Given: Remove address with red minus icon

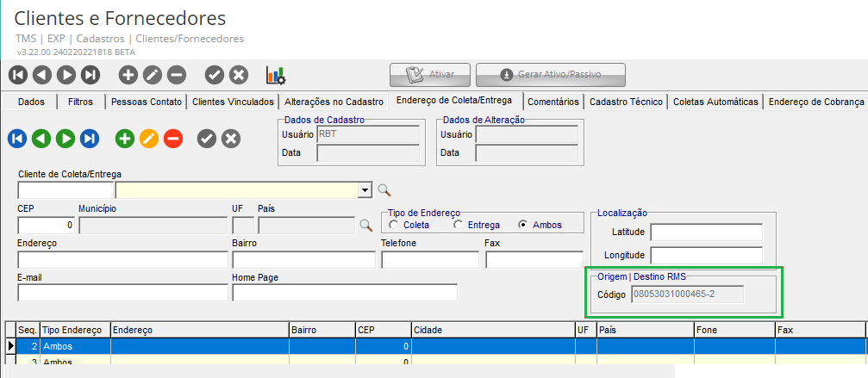Looking at the screenshot, I should coord(173,139).
